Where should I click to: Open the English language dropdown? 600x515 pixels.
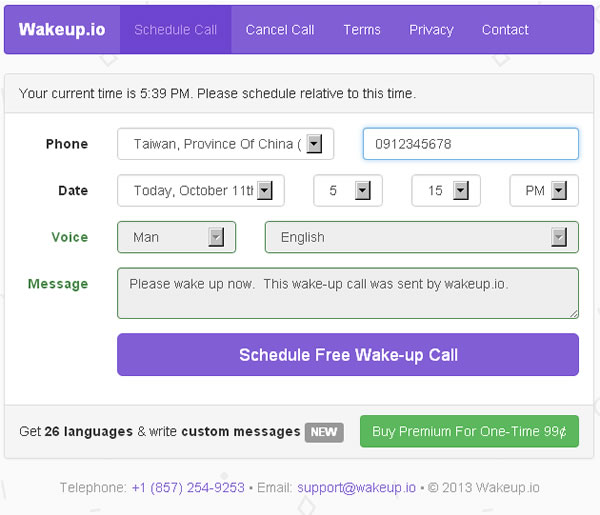pos(421,237)
